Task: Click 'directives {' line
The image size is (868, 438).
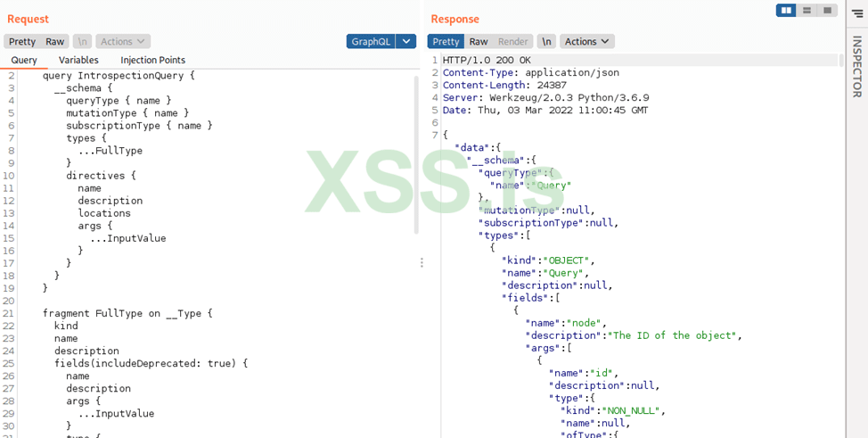Action: [x=102, y=176]
